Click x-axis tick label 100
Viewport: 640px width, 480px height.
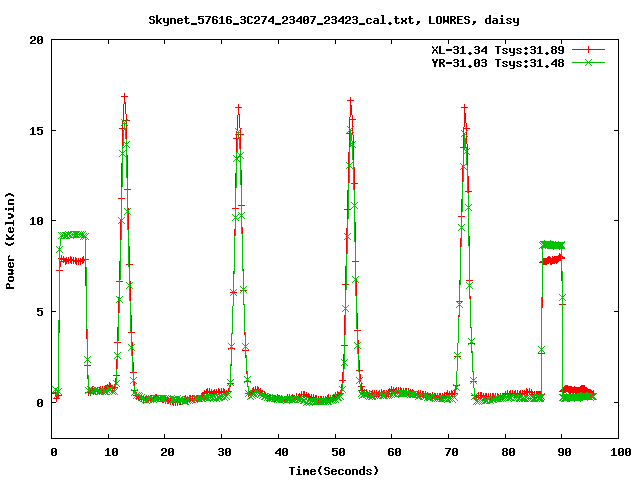(x=621, y=452)
